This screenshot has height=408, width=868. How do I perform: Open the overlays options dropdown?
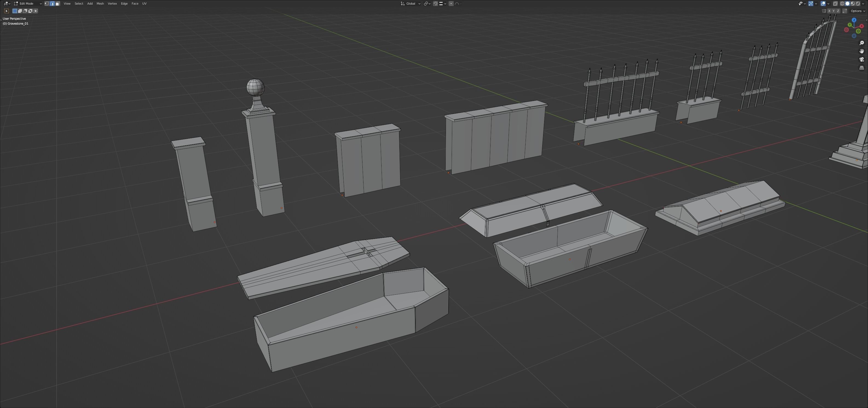coord(828,4)
